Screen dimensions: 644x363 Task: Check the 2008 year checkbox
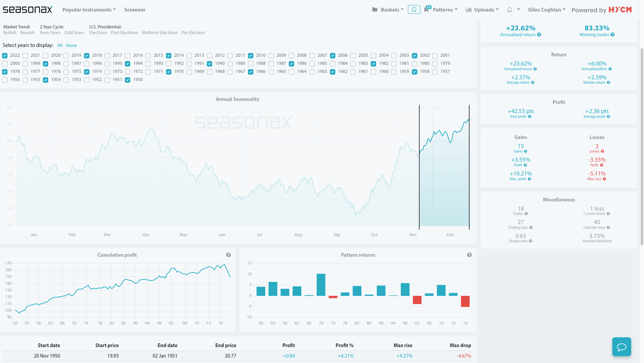(291, 55)
